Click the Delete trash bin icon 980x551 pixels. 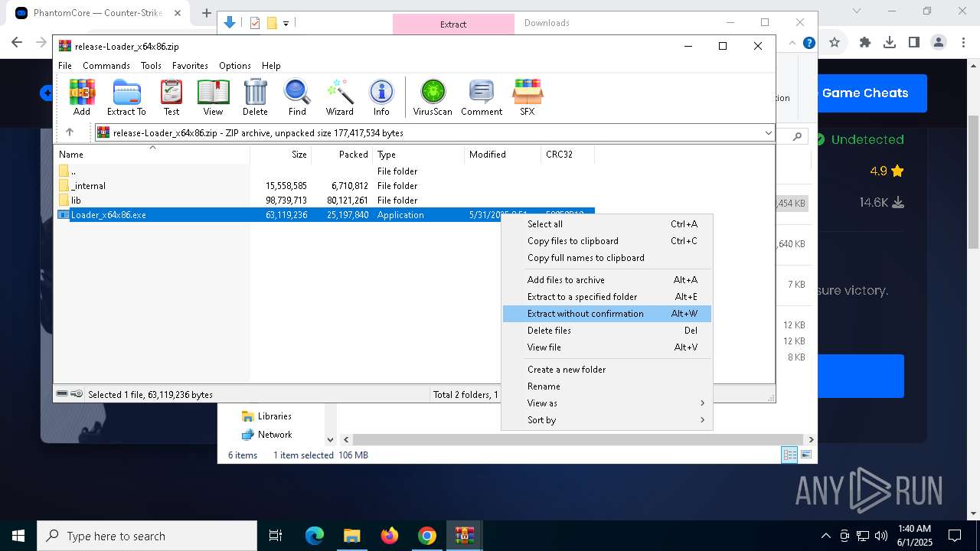[x=255, y=97]
